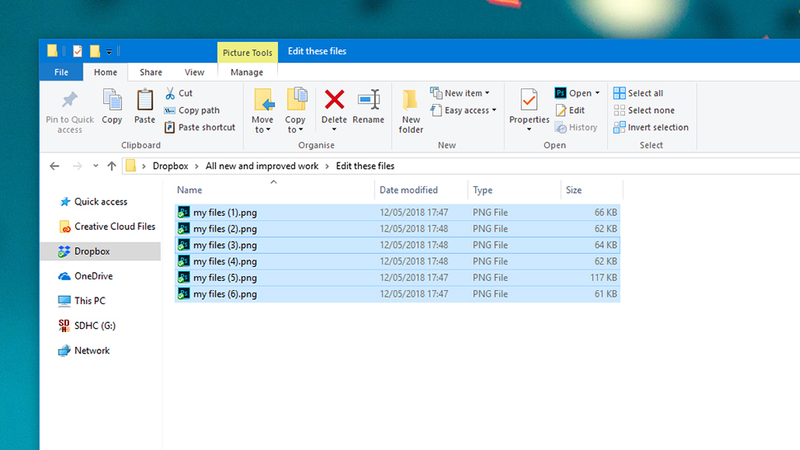Click Edit these files breadcrumb
Viewport: 800px width, 450px height.
point(365,166)
